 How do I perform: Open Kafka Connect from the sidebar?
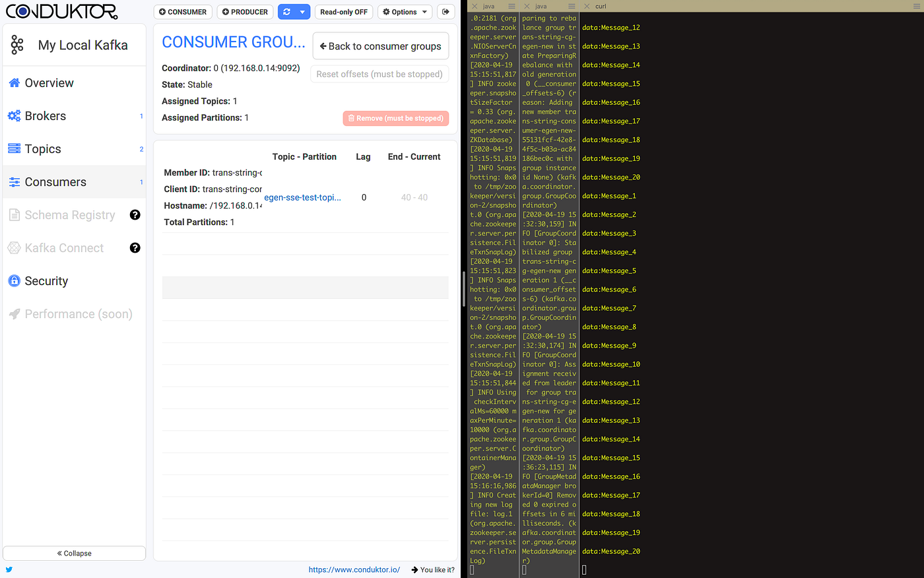[13, 247]
